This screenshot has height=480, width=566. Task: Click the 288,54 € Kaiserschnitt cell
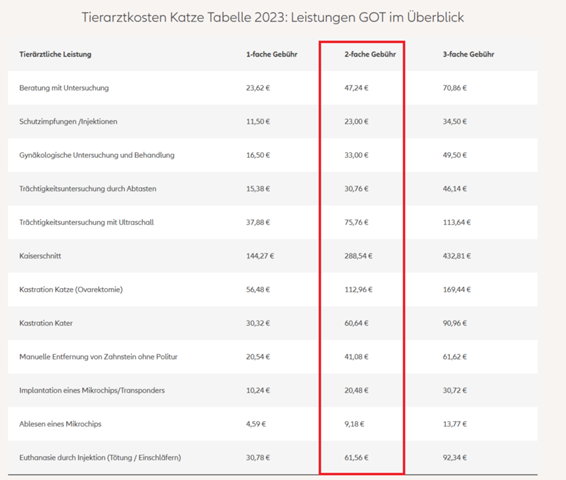click(358, 256)
